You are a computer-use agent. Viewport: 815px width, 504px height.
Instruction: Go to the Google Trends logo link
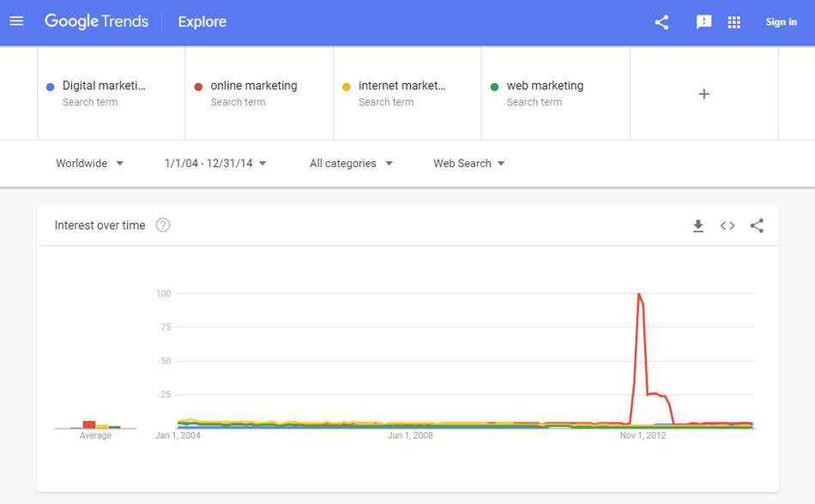(x=97, y=21)
